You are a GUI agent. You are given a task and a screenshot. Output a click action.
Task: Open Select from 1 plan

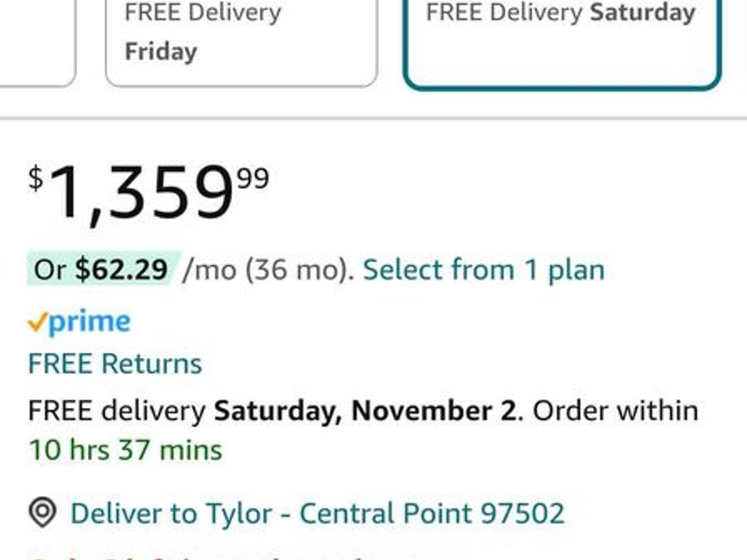coord(483,270)
